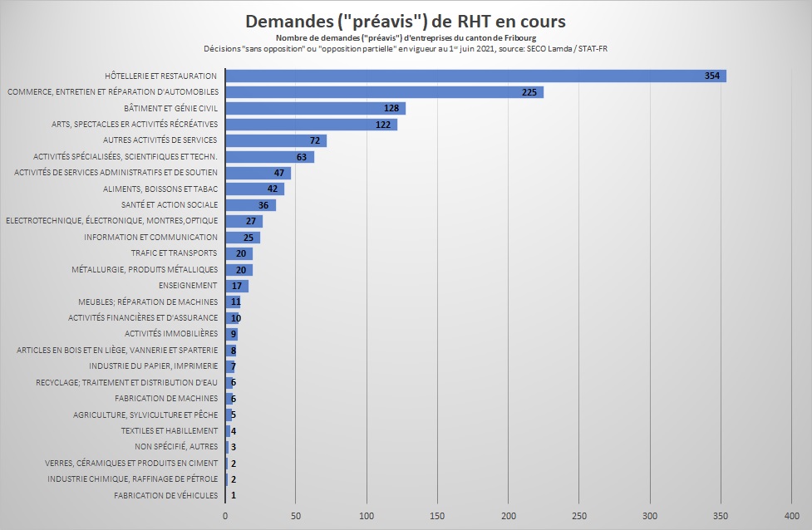Select the Information et Communication bar

[242, 238]
